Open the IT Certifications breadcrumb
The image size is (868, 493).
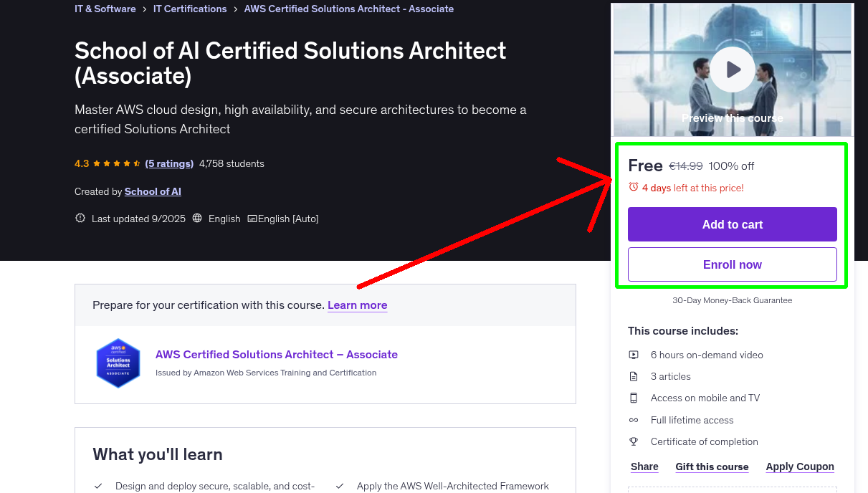(190, 9)
